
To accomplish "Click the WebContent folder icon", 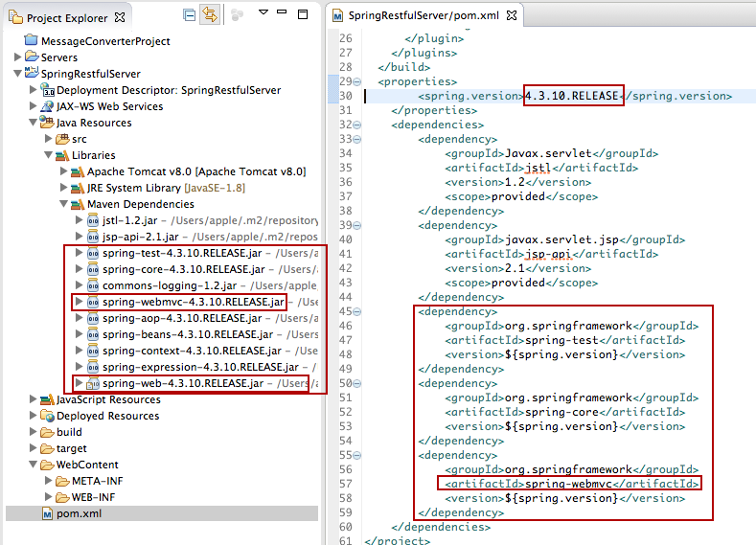I will point(47,465).
